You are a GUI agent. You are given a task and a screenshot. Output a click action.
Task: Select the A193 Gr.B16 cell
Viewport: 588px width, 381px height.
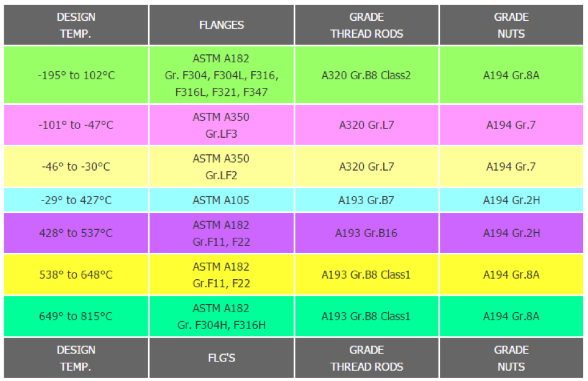point(367,233)
